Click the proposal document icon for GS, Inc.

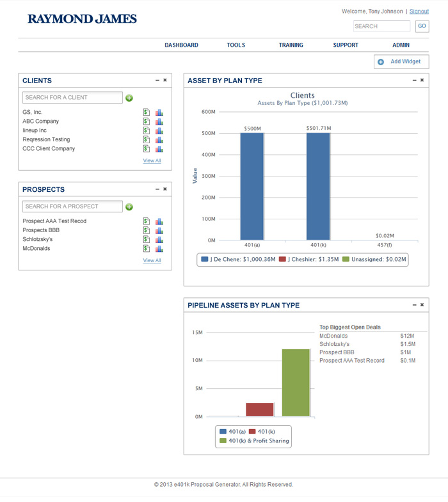(146, 113)
